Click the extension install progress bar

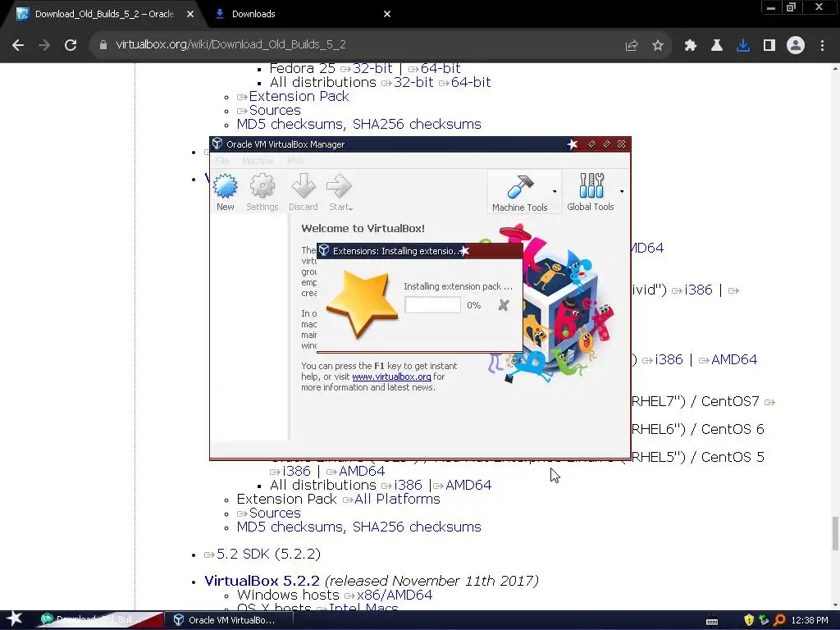click(433, 305)
